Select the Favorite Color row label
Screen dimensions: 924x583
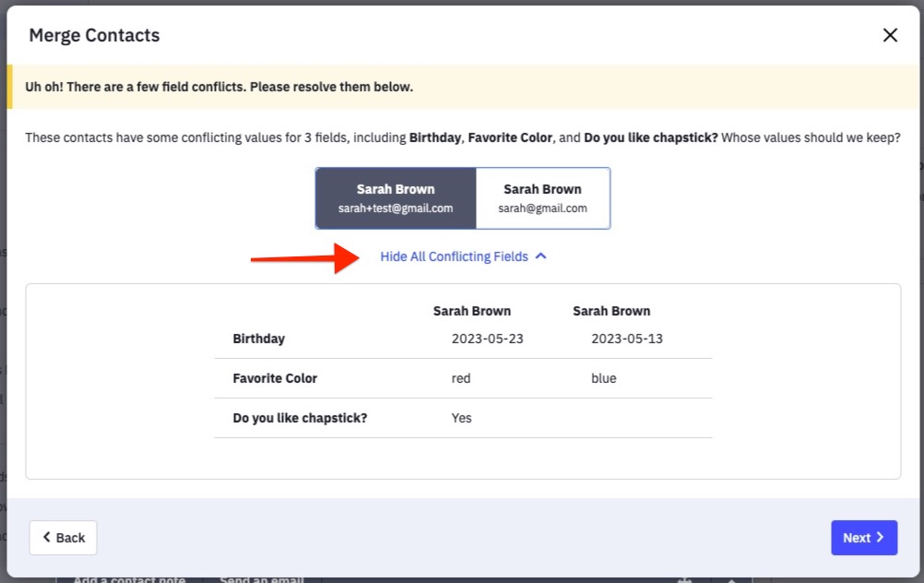[275, 378]
